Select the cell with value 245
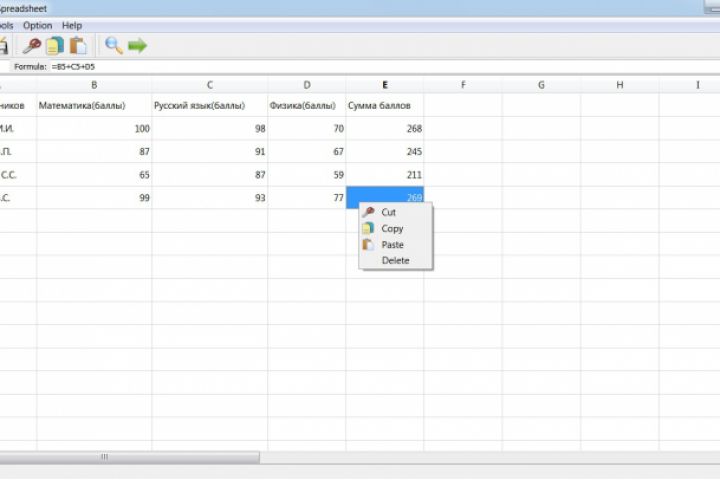The width and height of the screenshot is (720, 480). click(x=385, y=152)
